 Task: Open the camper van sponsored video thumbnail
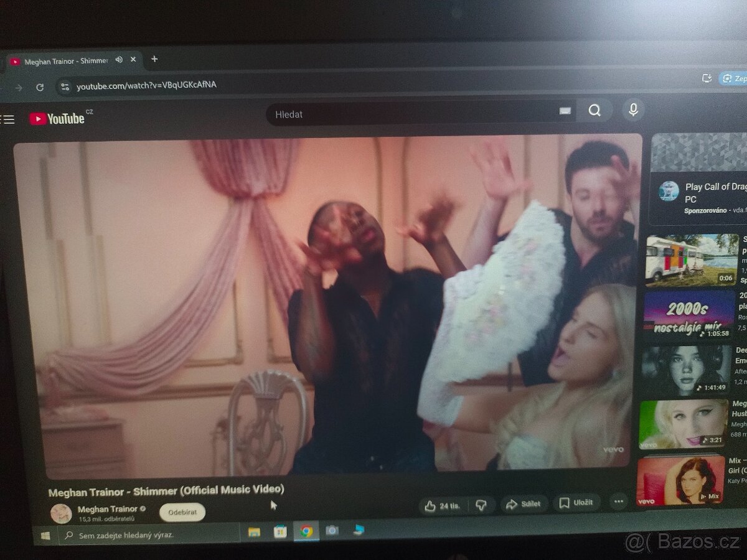[x=692, y=260]
